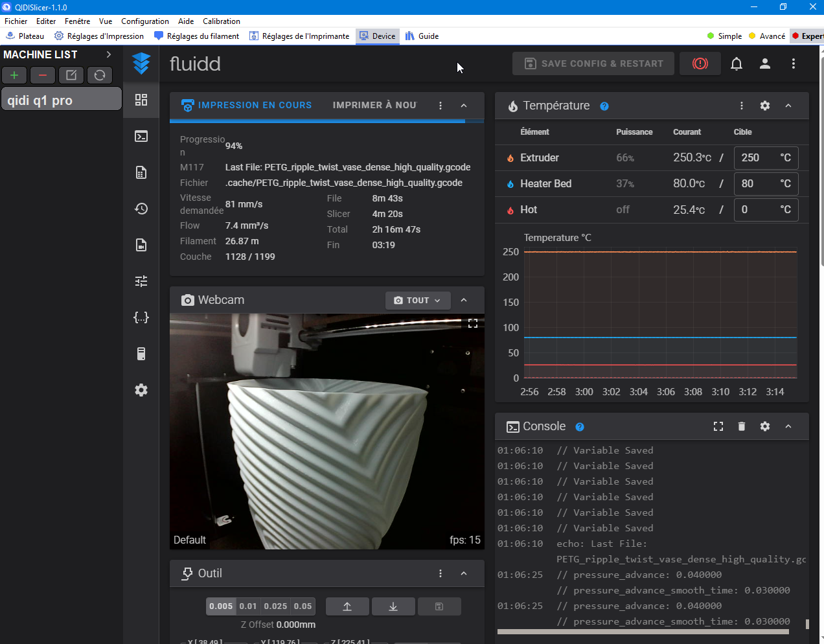Open the notifications bell
824x644 pixels.
pos(737,63)
